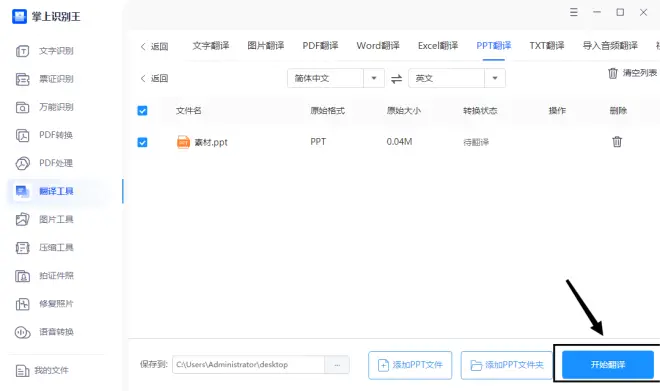Switch to the Excel翻译 tab
660x391 pixels.
point(438,45)
